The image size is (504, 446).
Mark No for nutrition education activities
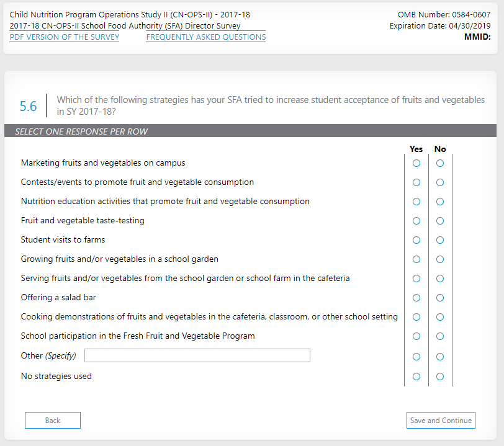pos(440,202)
